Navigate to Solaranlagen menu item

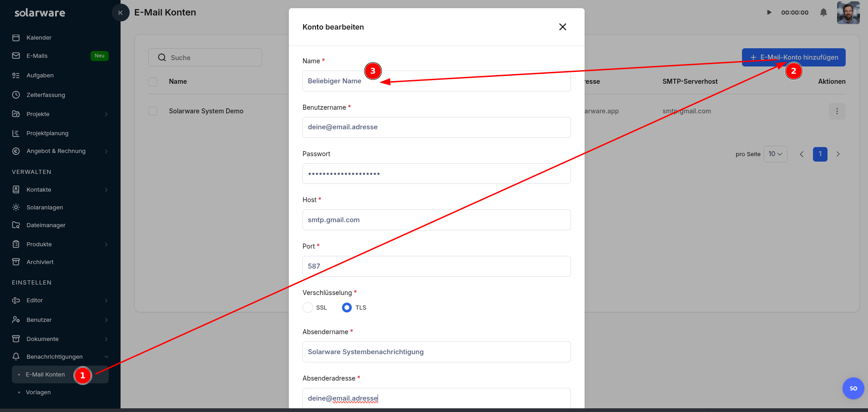tap(45, 207)
